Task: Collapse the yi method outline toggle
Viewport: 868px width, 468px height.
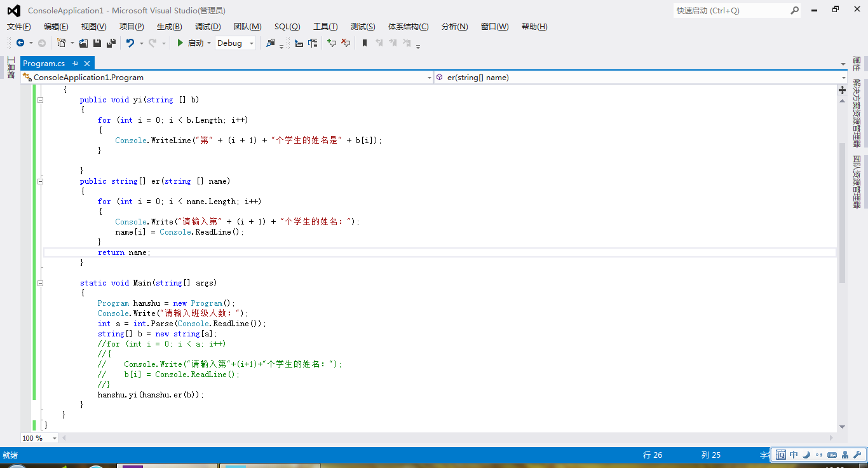Action: coord(41,100)
